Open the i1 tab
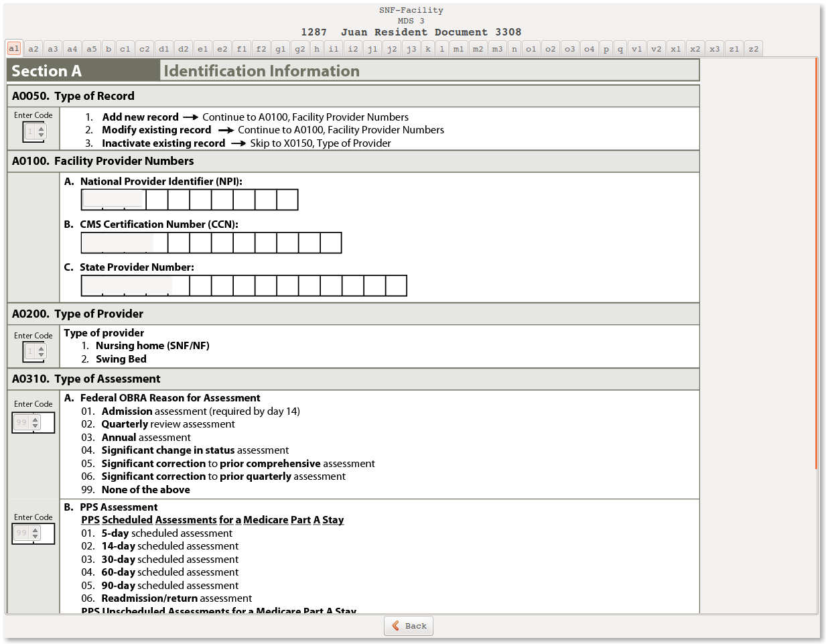 [334, 49]
